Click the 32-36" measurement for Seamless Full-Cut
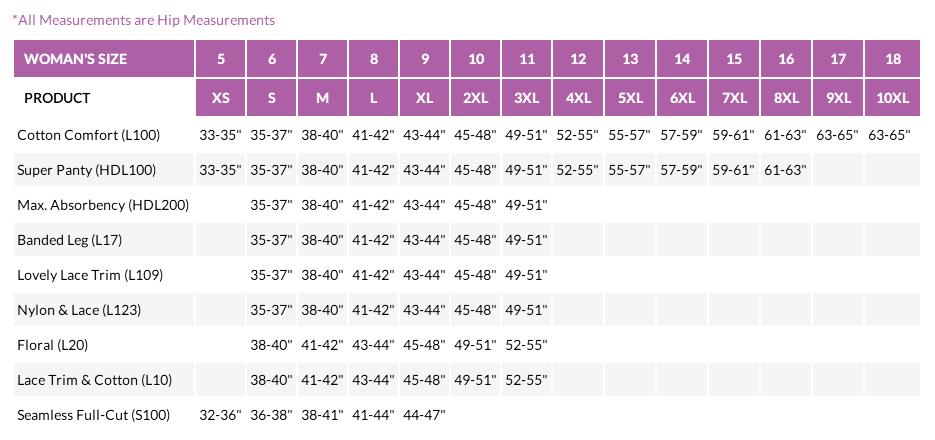 point(220,415)
